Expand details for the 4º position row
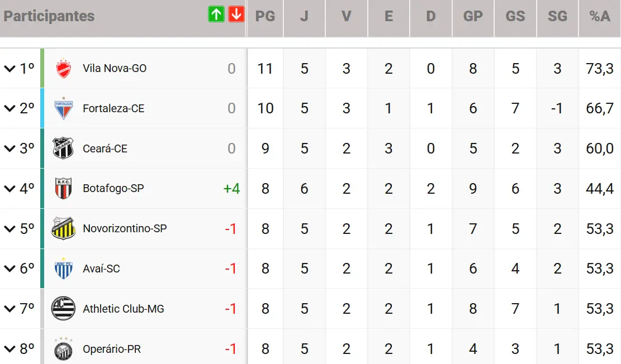The height and width of the screenshot is (364, 621). [x=10, y=189]
